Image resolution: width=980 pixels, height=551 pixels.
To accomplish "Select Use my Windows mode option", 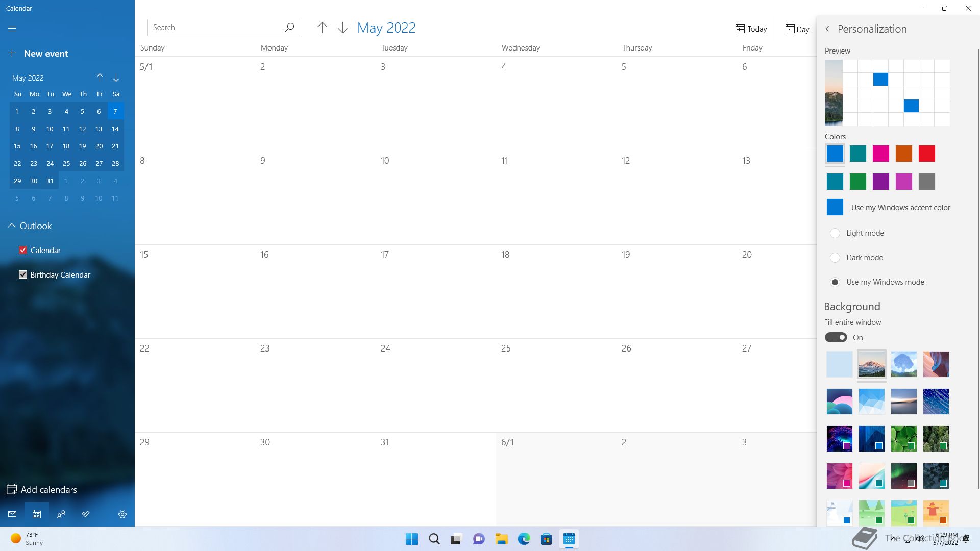I will pos(835,282).
